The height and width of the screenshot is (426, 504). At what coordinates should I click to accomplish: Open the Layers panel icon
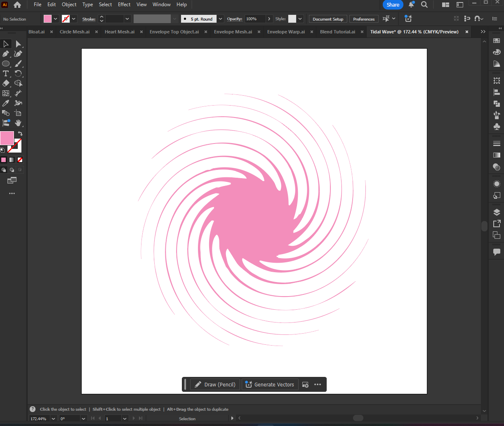click(x=497, y=212)
